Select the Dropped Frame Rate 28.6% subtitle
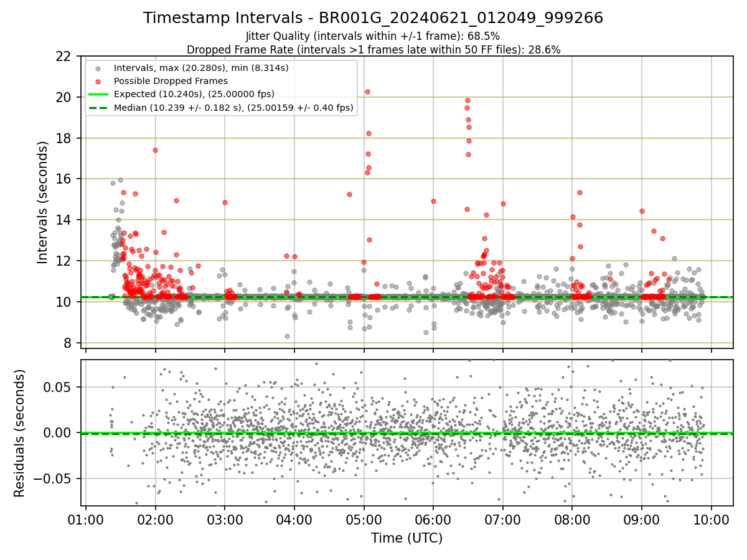Image resolution: width=747 pixels, height=560 pixels. (x=374, y=49)
